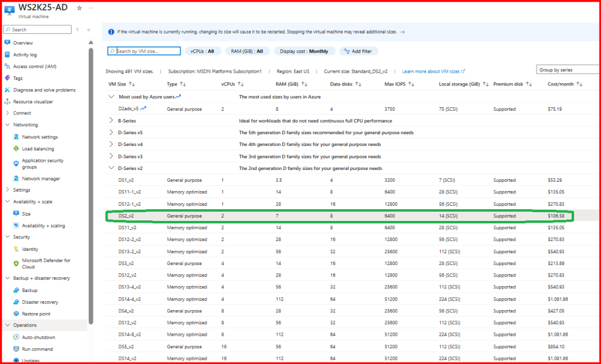Click the Auto-shutdown clock icon
Image resolution: width=601 pixels, height=364 pixels.
click(16, 337)
